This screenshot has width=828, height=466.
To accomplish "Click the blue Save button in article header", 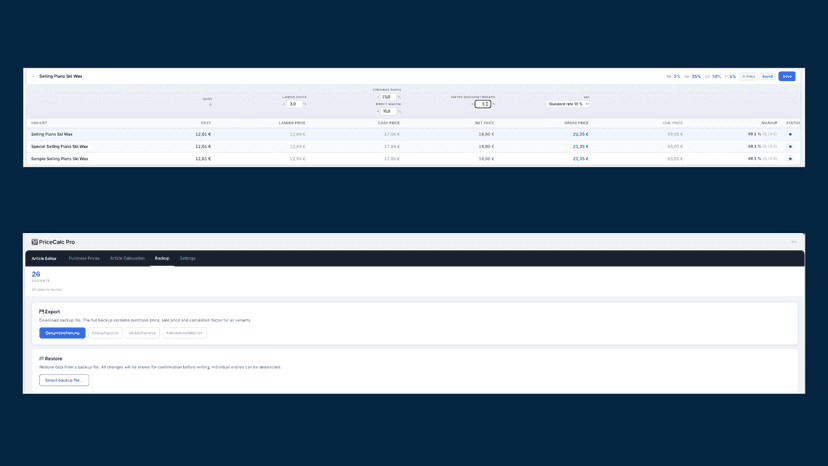I will 787,76.
